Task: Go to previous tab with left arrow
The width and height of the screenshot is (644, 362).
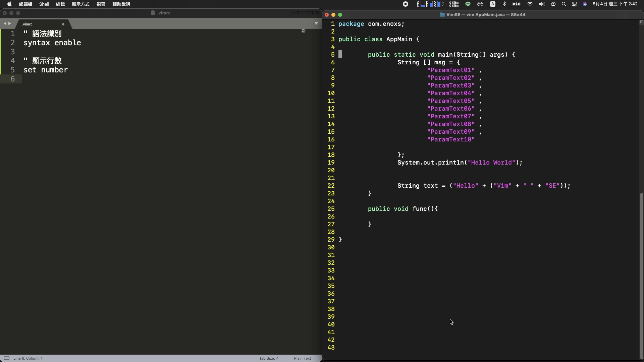Action: tap(5, 23)
